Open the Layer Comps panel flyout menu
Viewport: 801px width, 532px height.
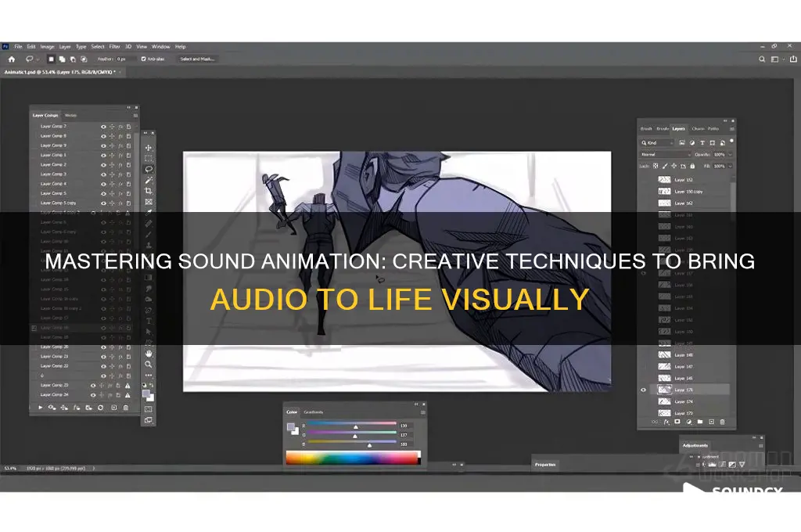pyautogui.click(x=135, y=116)
